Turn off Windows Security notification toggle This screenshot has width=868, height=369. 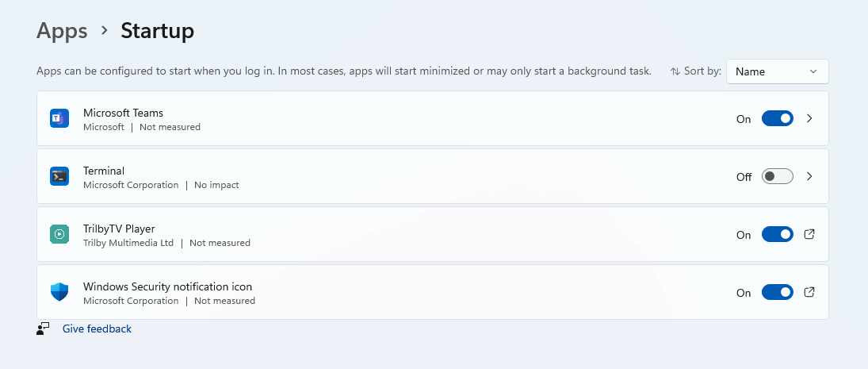click(x=777, y=292)
